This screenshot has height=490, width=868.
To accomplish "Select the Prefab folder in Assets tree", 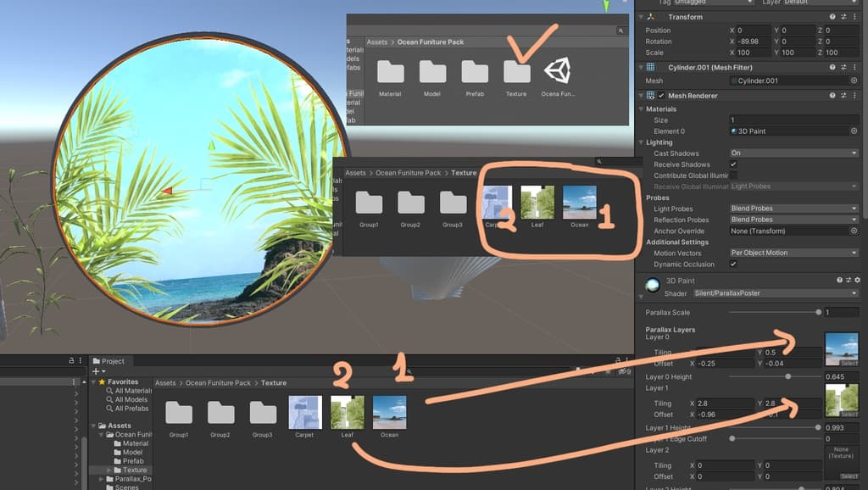I will pos(129,461).
